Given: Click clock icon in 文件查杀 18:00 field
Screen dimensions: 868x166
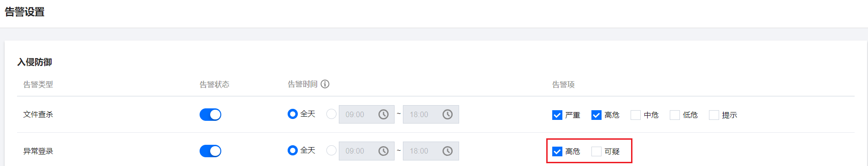Looking at the screenshot, I should click(448, 114).
